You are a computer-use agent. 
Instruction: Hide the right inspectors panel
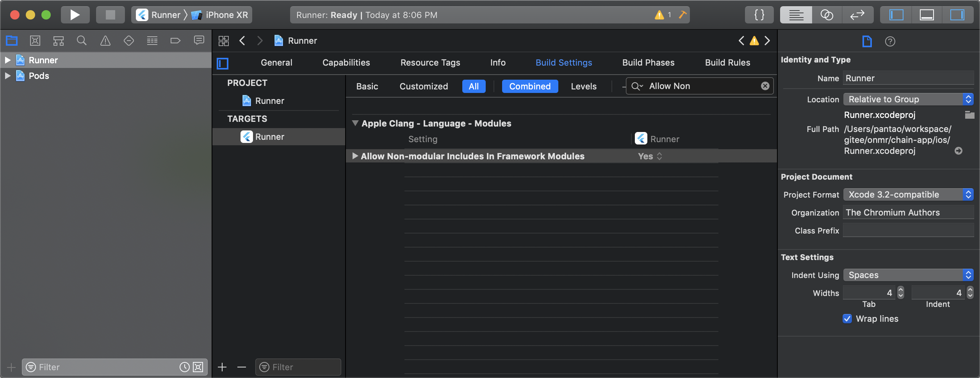pyautogui.click(x=957, y=15)
